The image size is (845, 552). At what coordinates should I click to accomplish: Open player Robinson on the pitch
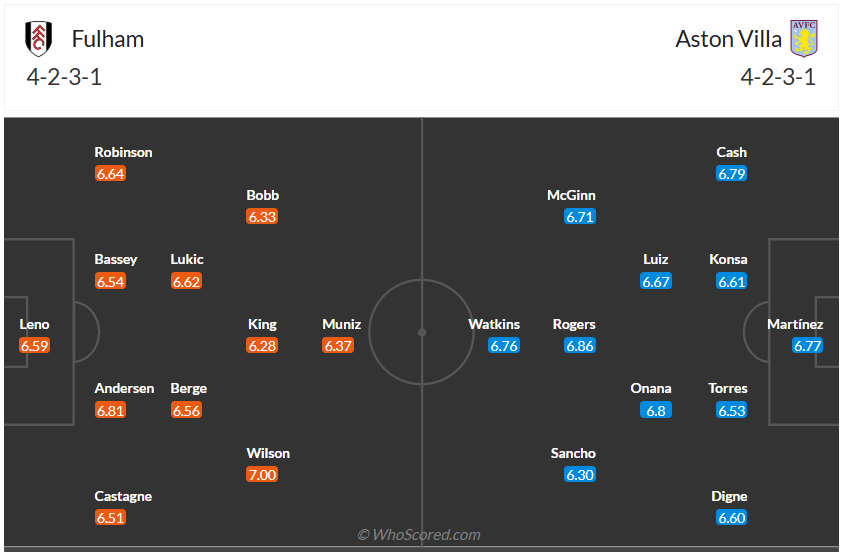pos(123,152)
